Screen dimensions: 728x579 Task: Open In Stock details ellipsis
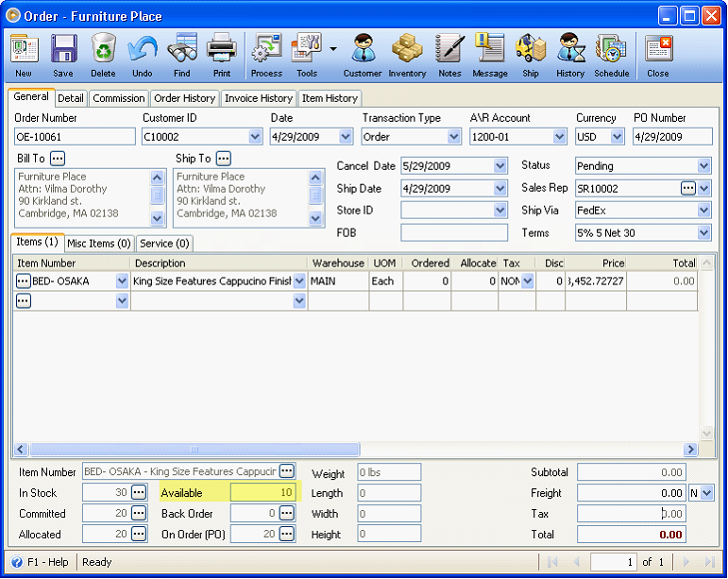[x=139, y=492]
